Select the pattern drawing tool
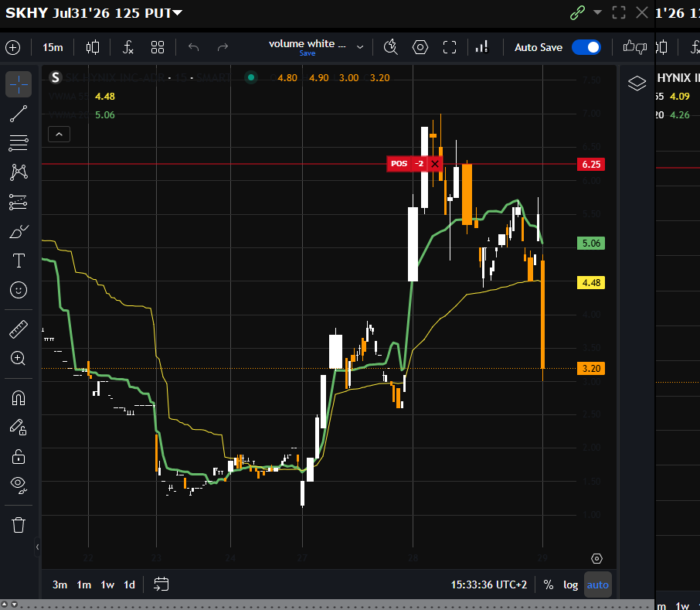 point(19,172)
